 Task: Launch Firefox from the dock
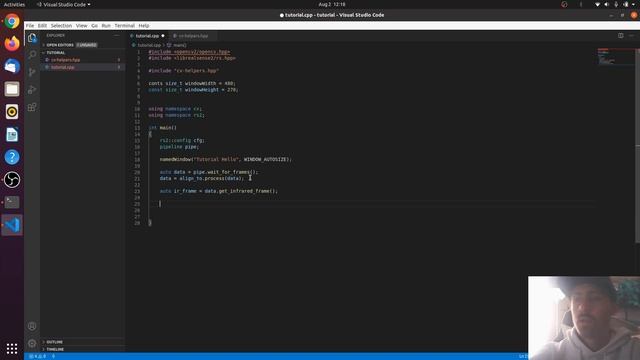click(12, 43)
